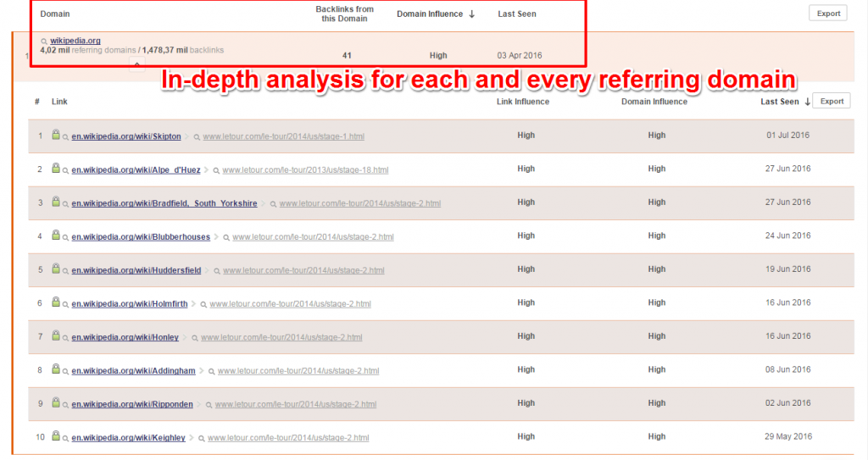Open en.wikipedia.org/wiki/Ripponden link
This screenshot has width=868, height=460.
pyautogui.click(x=132, y=404)
